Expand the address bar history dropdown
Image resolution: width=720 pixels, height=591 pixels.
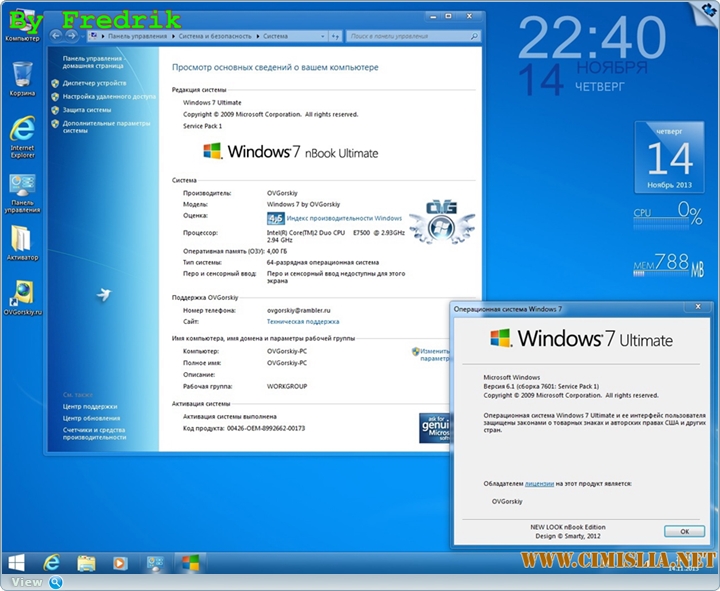327,36
